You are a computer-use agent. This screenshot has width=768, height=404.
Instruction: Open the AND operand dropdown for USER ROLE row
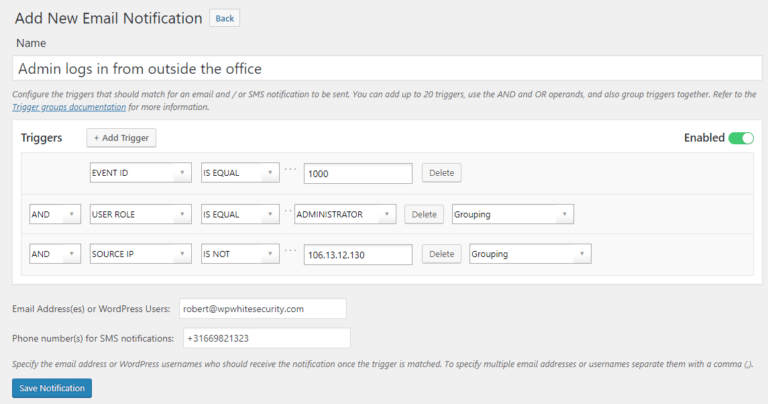tap(54, 213)
